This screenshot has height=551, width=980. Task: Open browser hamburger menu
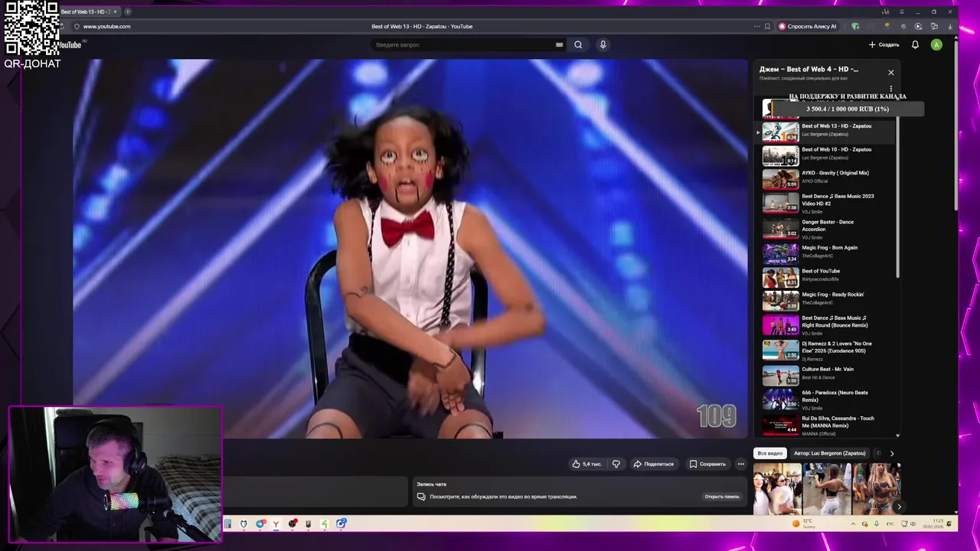(x=901, y=11)
